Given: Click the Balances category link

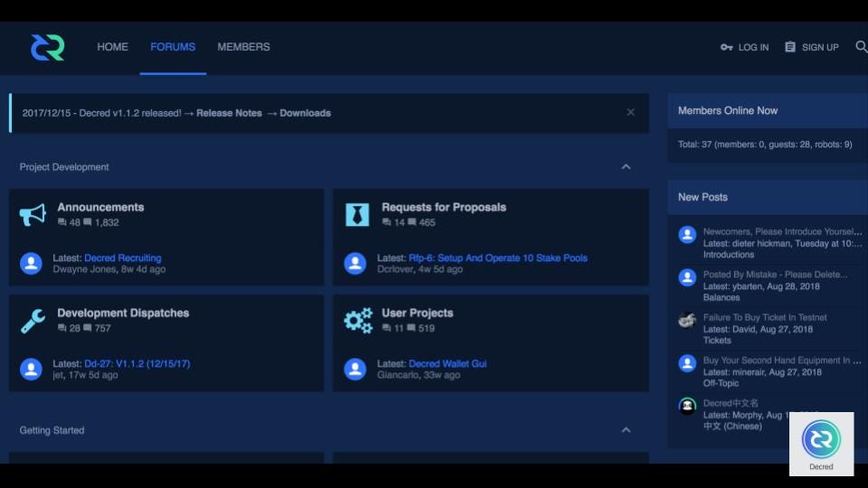Looking at the screenshot, I should pos(722,297).
